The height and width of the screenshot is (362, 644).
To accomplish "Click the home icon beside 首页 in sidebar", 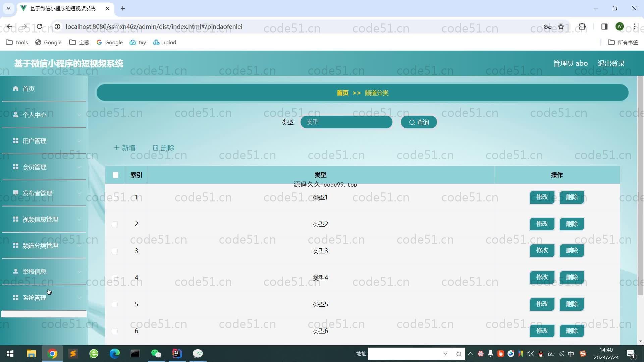I will click(x=15, y=88).
